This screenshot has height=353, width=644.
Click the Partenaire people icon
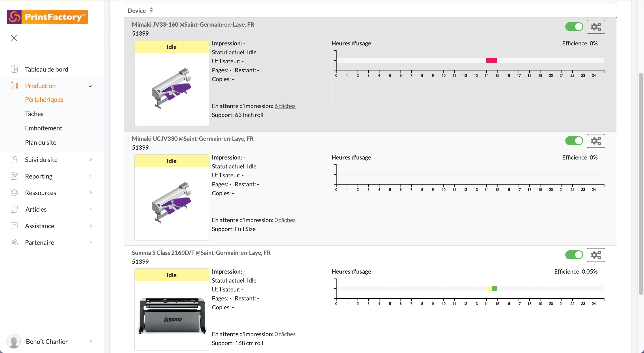[x=14, y=242]
